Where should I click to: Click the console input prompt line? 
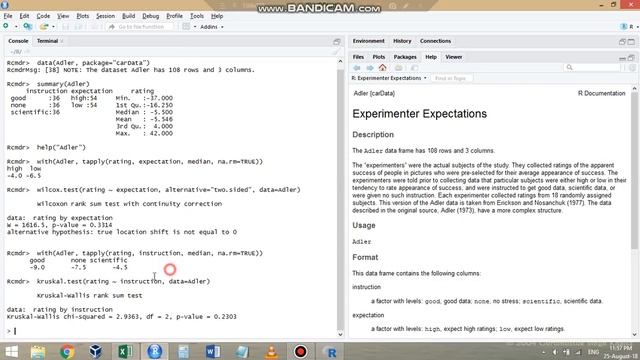[x=171, y=331]
